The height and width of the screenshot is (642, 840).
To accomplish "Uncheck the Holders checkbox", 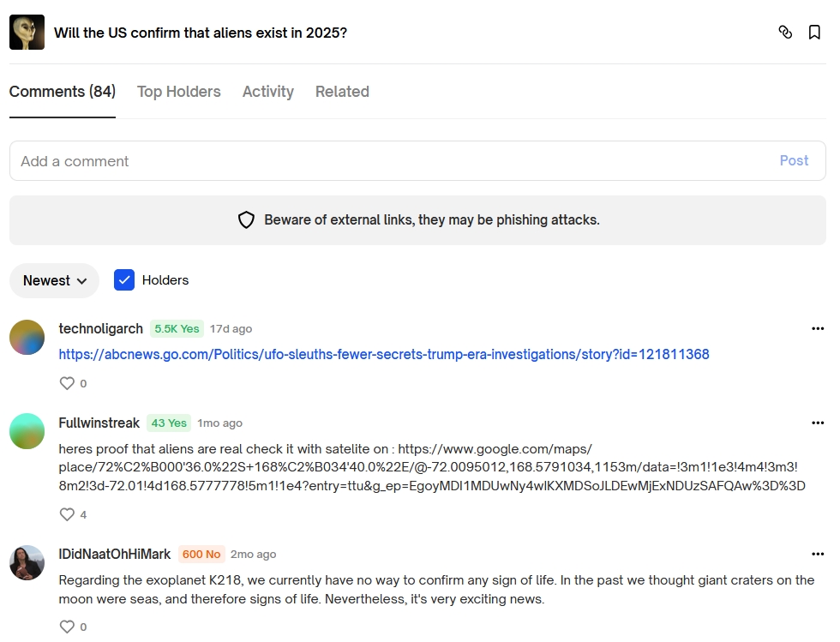I will point(124,280).
